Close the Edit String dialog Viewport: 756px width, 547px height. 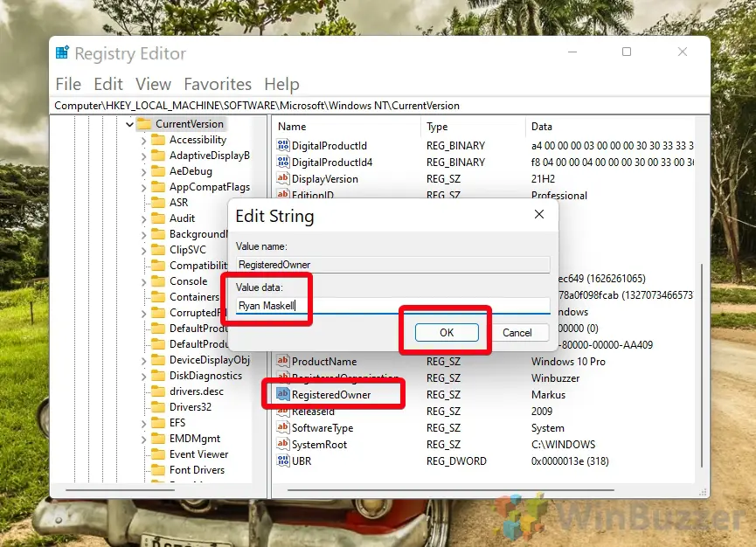tap(539, 214)
